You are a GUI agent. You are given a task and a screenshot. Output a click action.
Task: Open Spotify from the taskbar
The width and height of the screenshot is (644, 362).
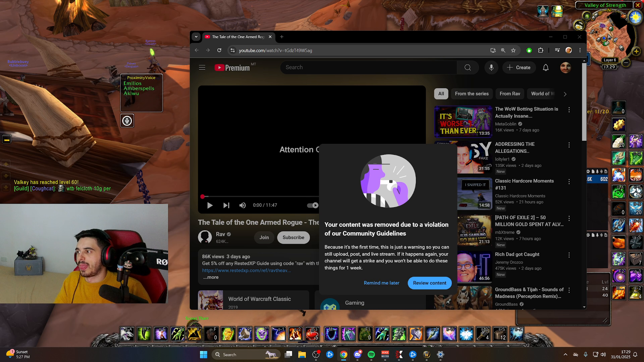click(371, 354)
